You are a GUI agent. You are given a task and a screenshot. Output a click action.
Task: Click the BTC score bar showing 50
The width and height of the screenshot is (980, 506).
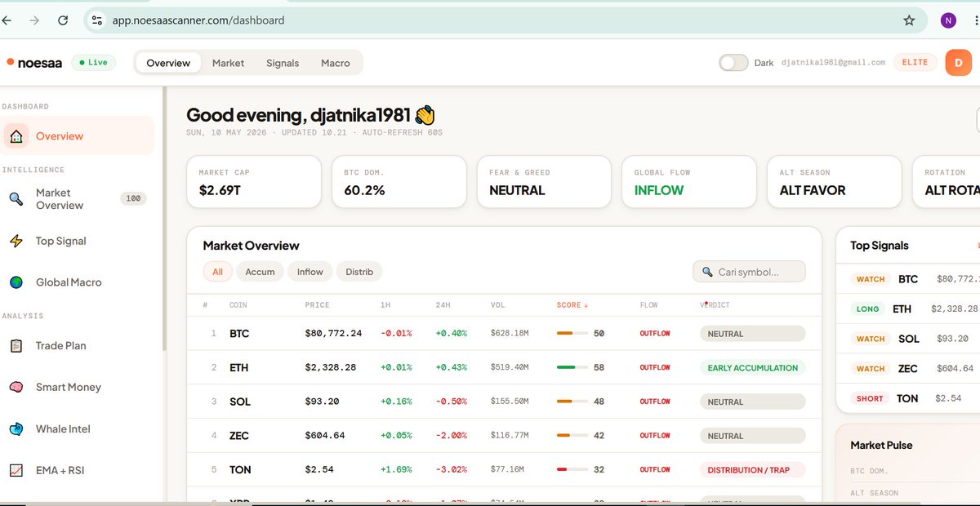pyautogui.click(x=572, y=334)
